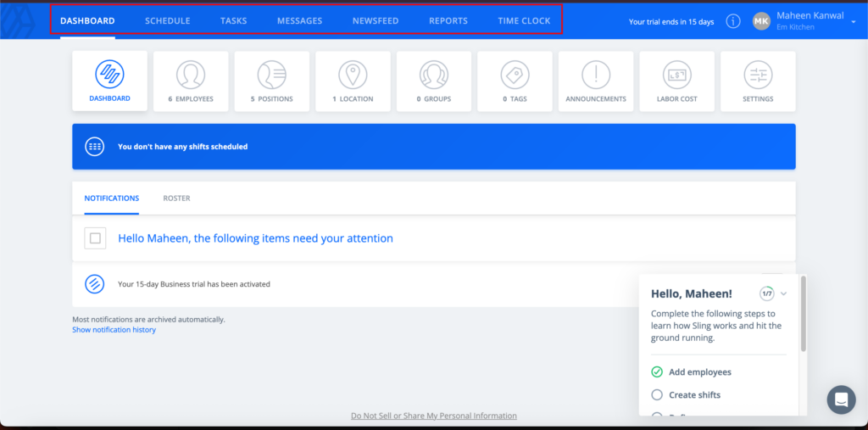Click the Sling logo in header

(18, 20)
